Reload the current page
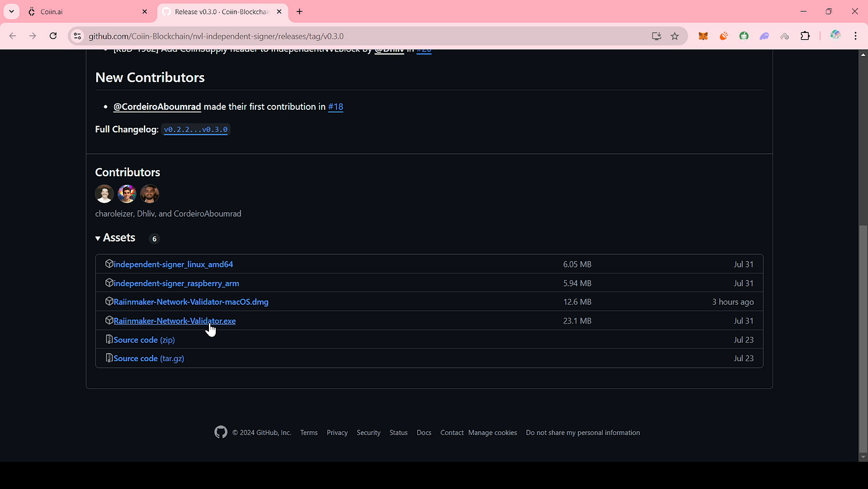 point(53,36)
